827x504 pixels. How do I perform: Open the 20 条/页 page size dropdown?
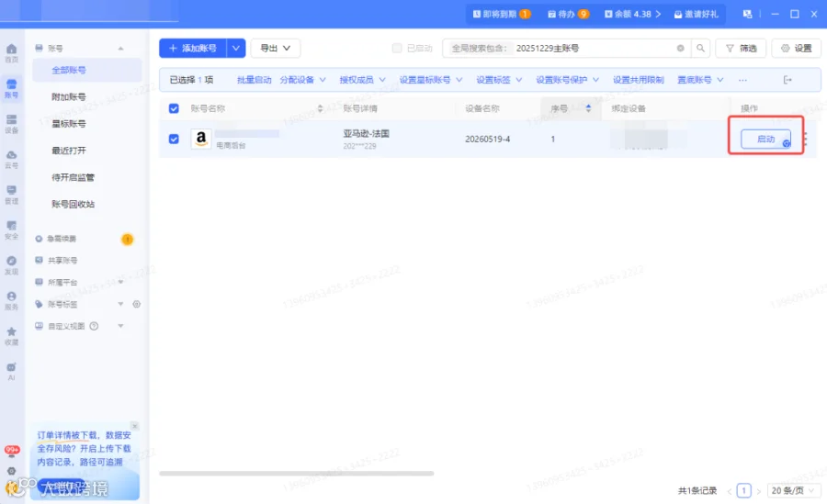[x=793, y=490]
